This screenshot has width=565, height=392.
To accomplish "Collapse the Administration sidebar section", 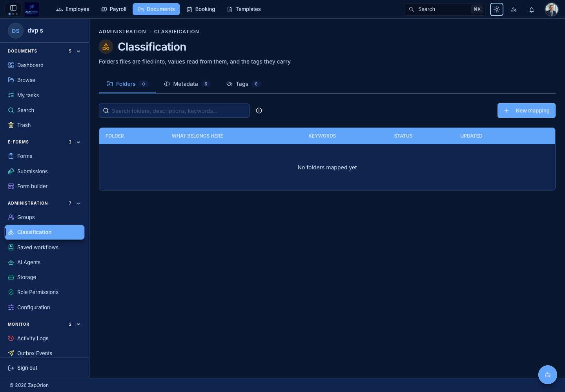I will pyautogui.click(x=78, y=203).
